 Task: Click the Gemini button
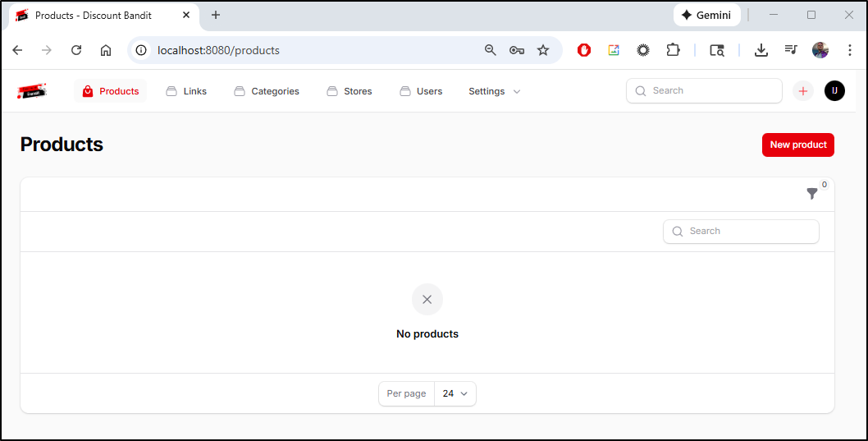click(706, 15)
